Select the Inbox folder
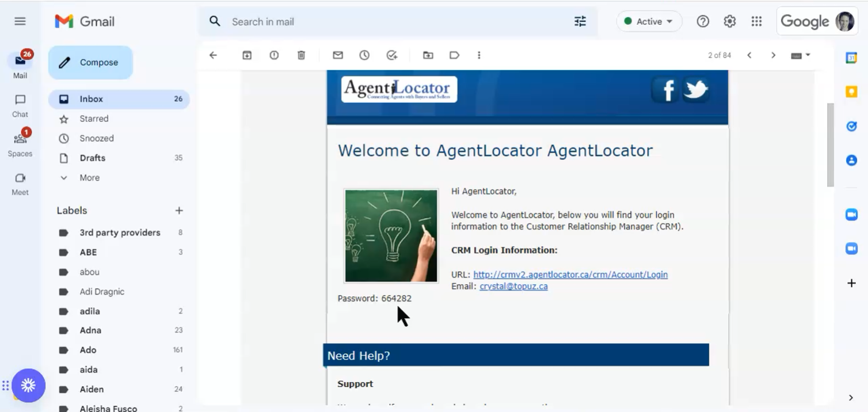The image size is (868, 412). (119, 99)
